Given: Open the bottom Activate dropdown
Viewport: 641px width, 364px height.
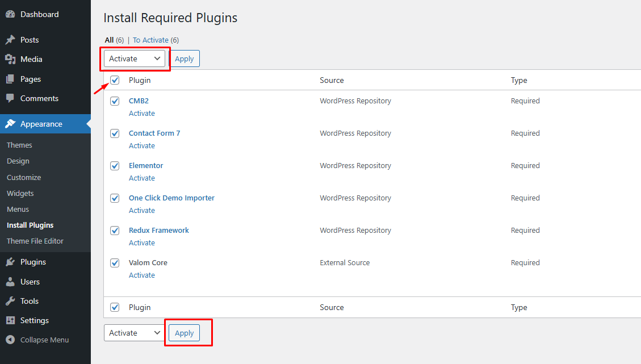Looking at the screenshot, I should click(133, 333).
